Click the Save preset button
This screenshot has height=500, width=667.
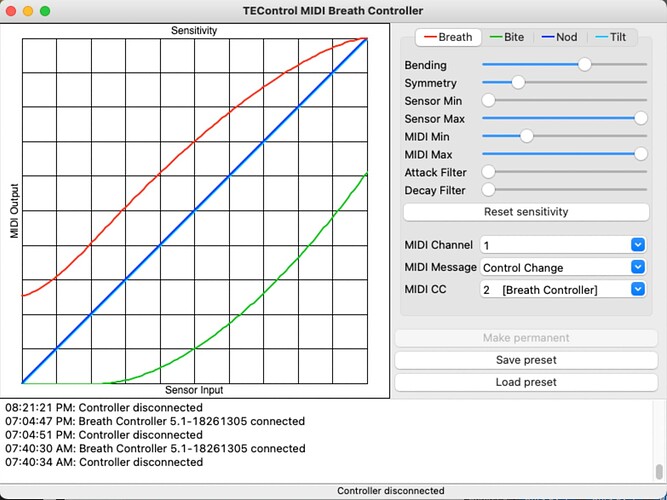pyautogui.click(x=526, y=360)
